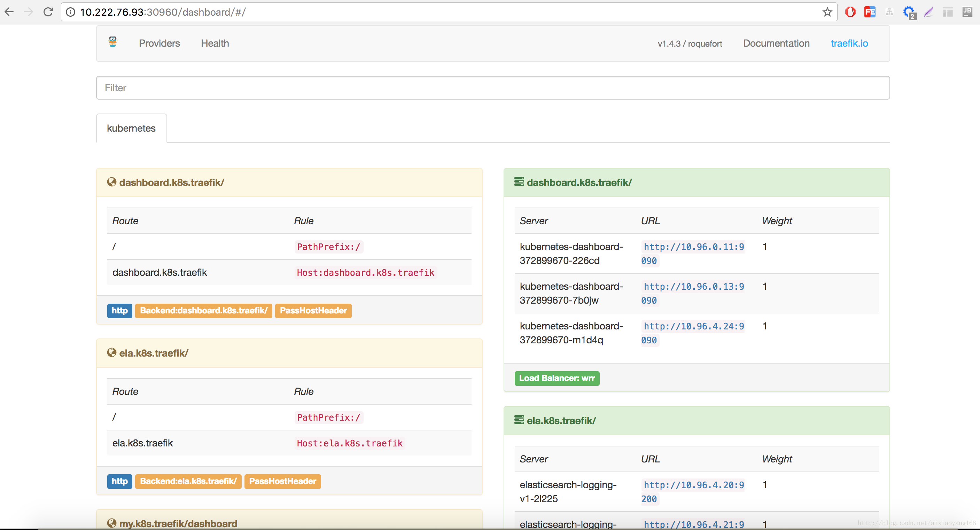The width and height of the screenshot is (980, 530).
Task: Open the red shield adblock extension
Action: point(850,12)
